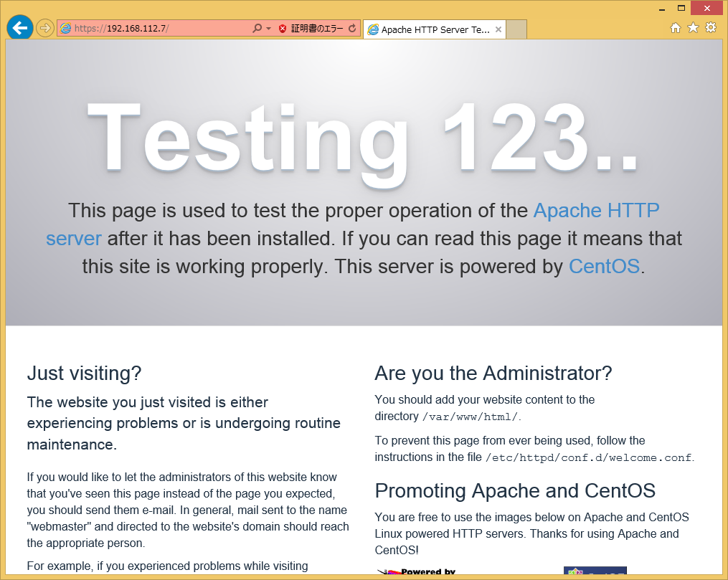Open the CentOS link

(x=605, y=267)
